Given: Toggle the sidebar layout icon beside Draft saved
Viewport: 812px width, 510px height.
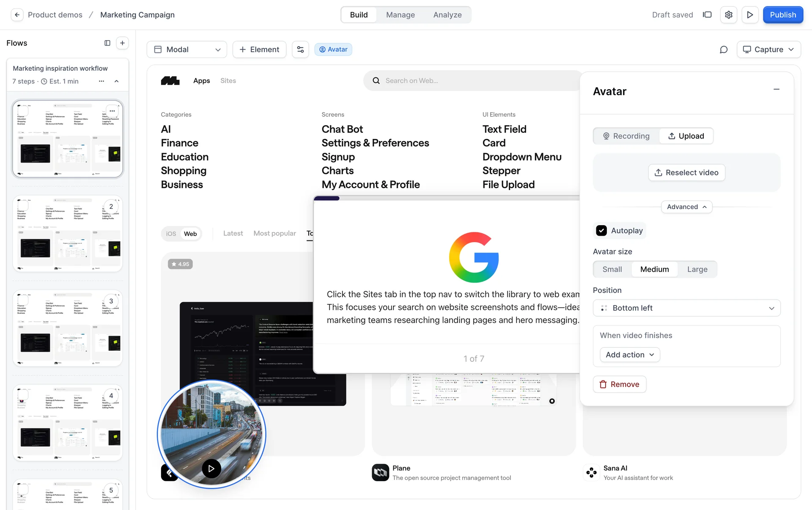Looking at the screenshot, I should coord(707,15).
